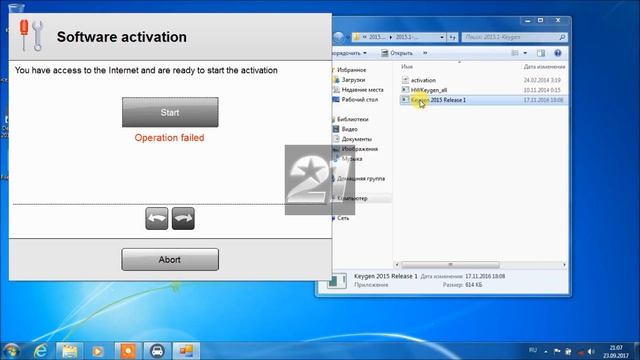This screenshot has height=360, width=640.
Task: Click the Abort button
Action: (x=170, y=260)
